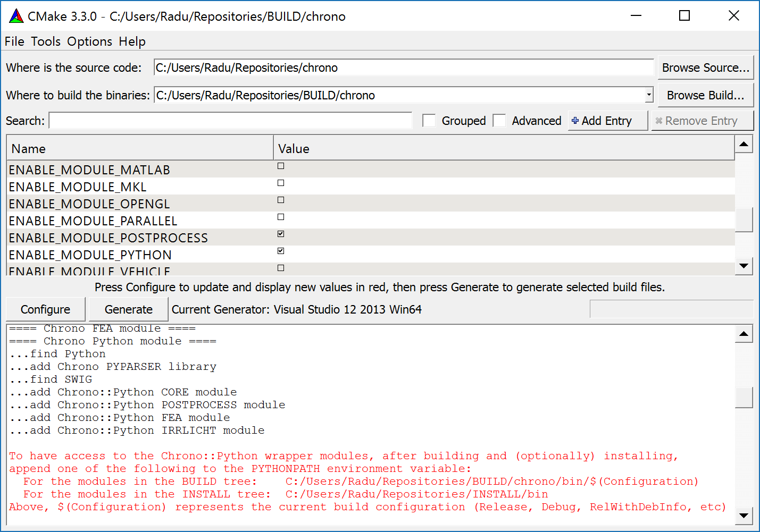Viewport: 760px width, 532px height.
Task: Select the ENABLE_MODULE_MKL row name
Action: point(78,187)
